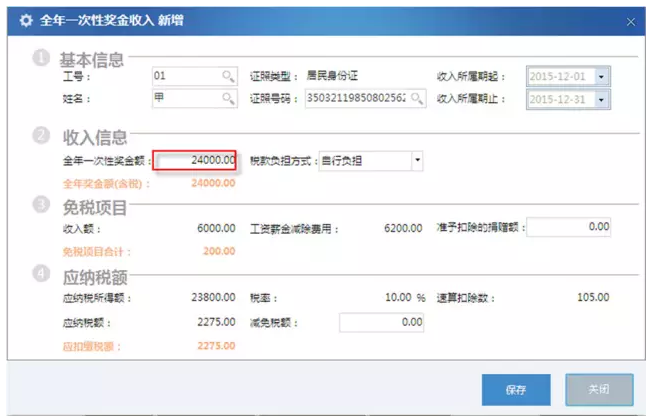This screenshot has width=653, height=420.
Task: Click the 减免税额 input field
Action: [381, 322]
